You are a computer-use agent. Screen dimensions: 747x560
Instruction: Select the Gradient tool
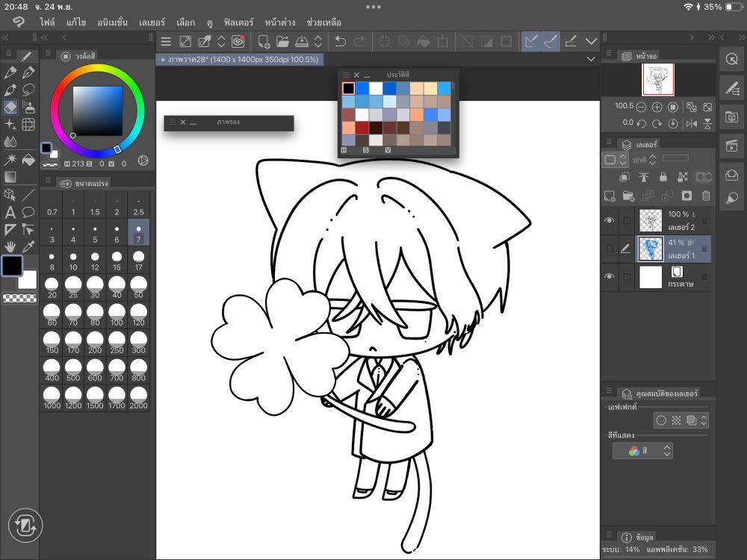10,177
